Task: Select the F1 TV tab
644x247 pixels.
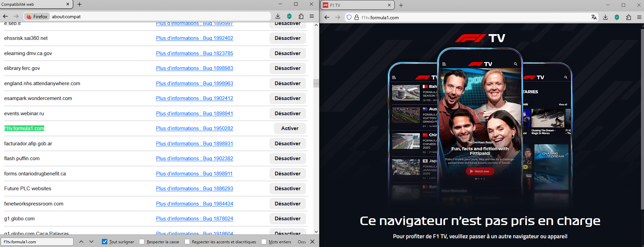Action: tap(357, 5)
